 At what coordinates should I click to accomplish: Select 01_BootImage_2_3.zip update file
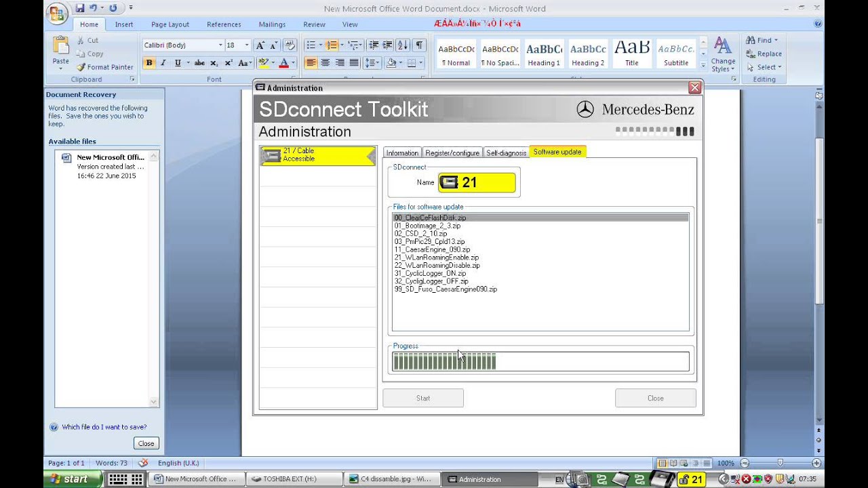click(x=427, y=226)
